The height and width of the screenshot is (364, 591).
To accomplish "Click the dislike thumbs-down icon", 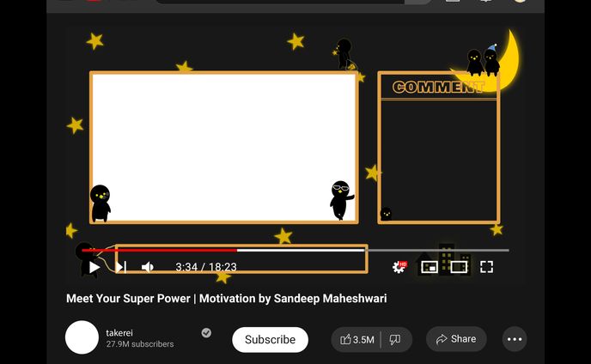I will (x=395, y=339).
